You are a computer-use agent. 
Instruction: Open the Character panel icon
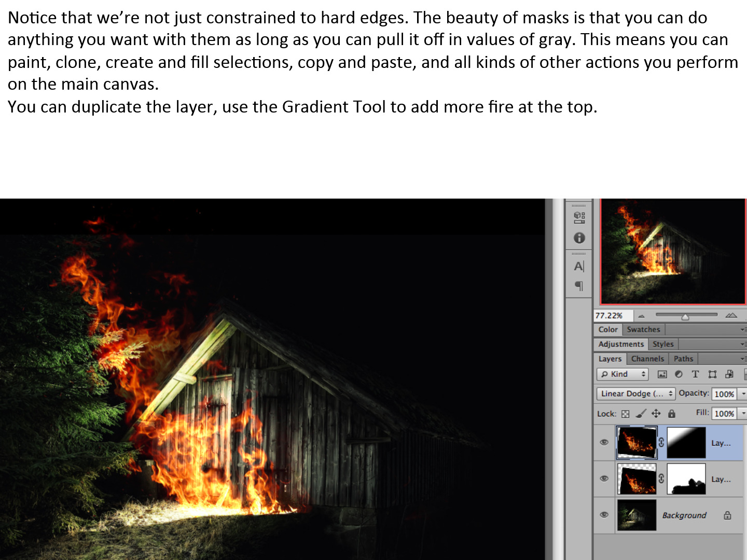(579, 267)
